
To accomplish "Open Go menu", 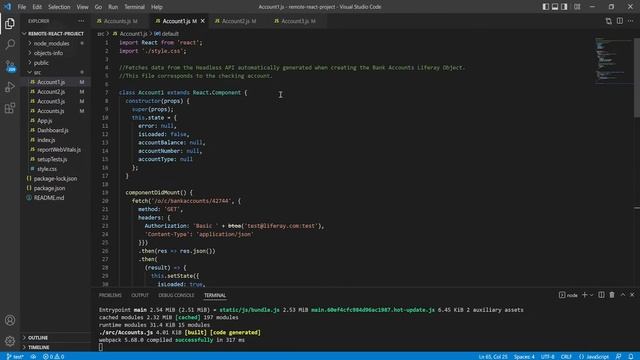I will (x=98, y=7).
